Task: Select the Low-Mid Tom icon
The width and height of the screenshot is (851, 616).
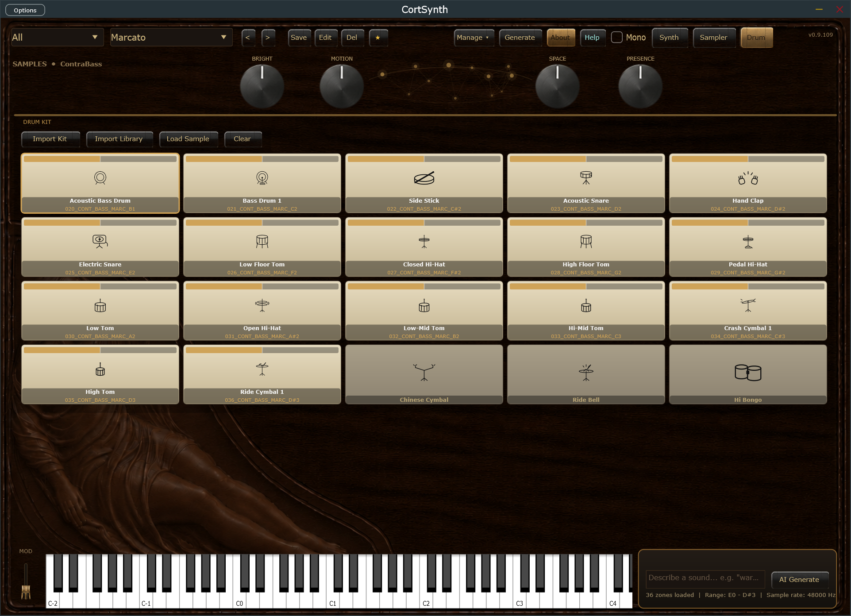Action: click(424, 305)
